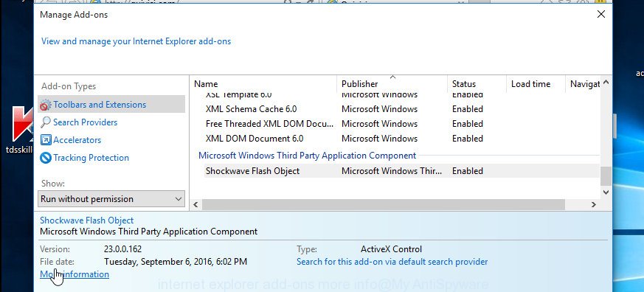Click horizontal scrollbar right arrow
Image resolution: width=644 pixels, height=292 pixels.
click(594, 204)
